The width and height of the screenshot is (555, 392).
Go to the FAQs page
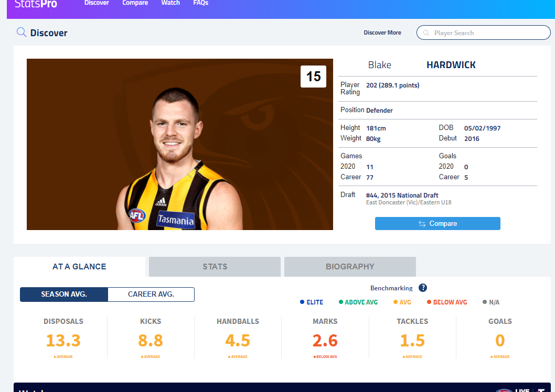200,3
